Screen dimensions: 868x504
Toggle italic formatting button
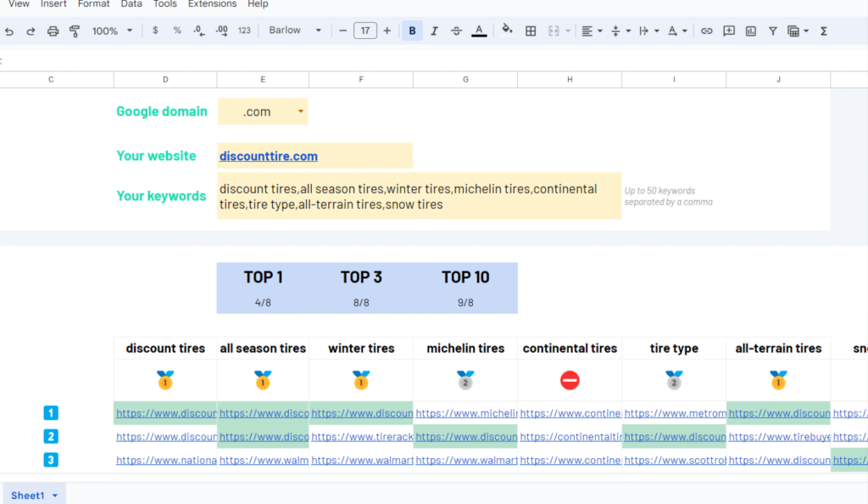434,31
